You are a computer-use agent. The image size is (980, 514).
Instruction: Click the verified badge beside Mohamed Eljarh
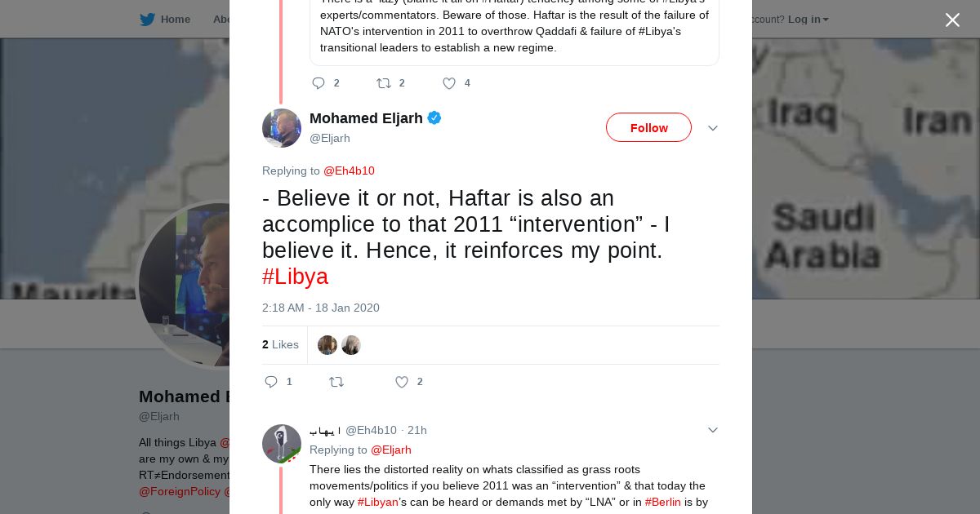point(434,118)
